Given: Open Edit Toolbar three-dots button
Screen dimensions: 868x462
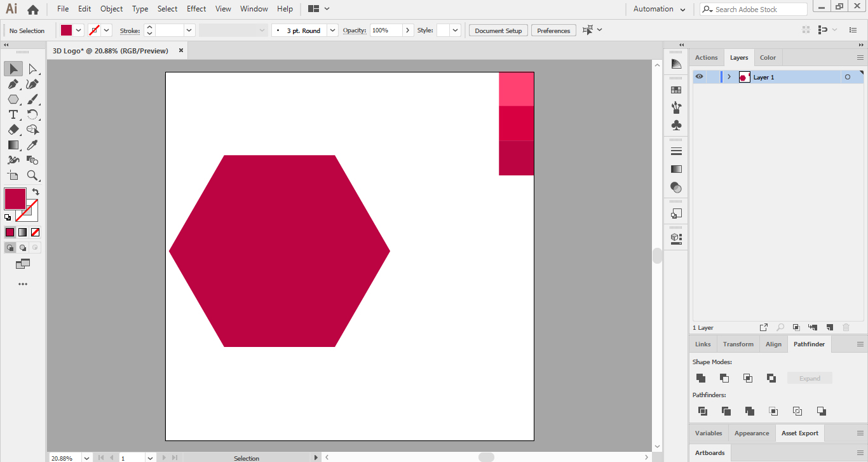Looking at the screenshot, I should pos(23,284).
